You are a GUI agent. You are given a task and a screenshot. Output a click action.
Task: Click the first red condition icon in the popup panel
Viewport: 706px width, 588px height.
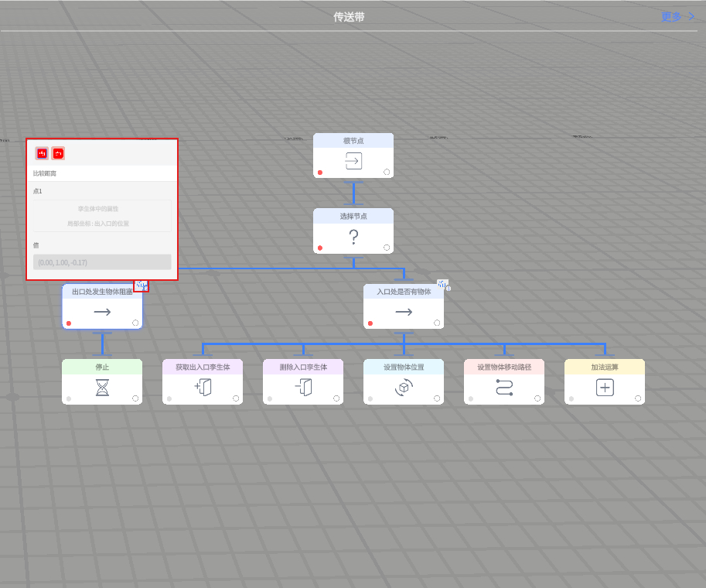pyautogui.click(x=42, y=154)
